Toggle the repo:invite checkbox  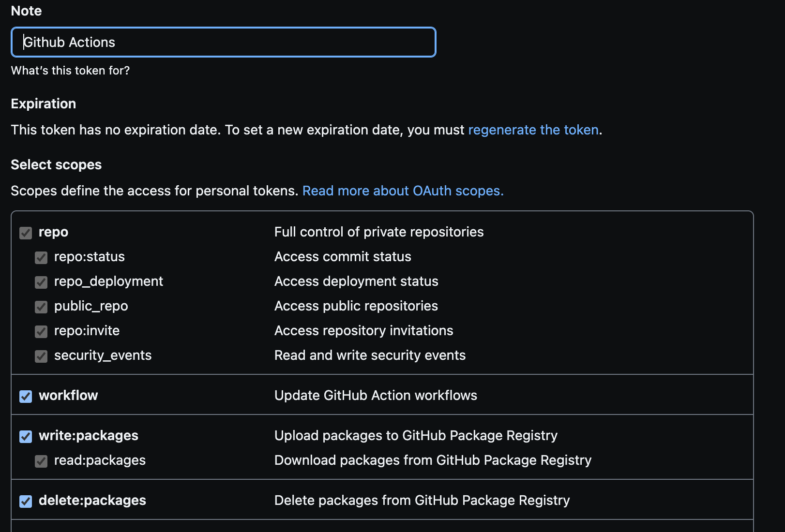point(41,332)
